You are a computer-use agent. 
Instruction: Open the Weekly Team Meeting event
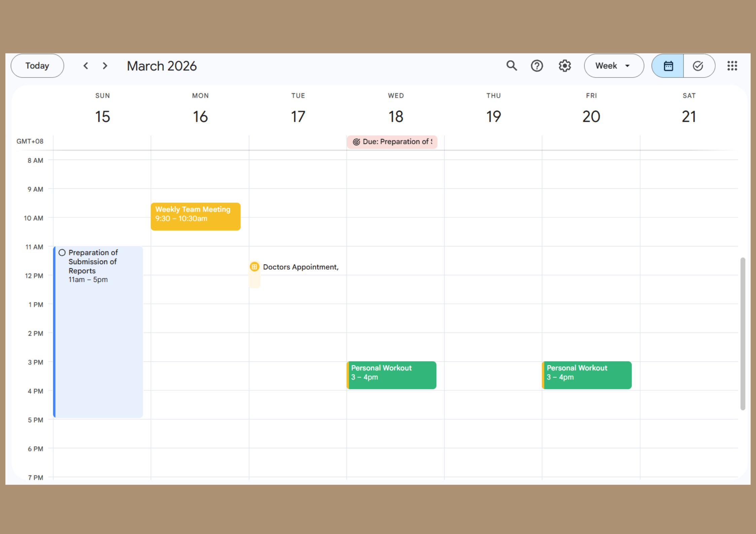[195, 216]
